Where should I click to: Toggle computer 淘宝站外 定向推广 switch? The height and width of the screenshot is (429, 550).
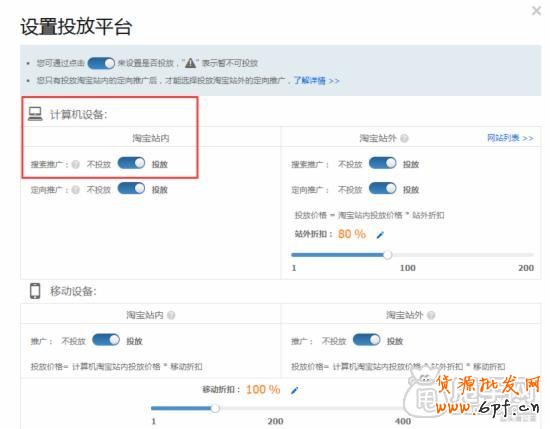coord(382,188)
